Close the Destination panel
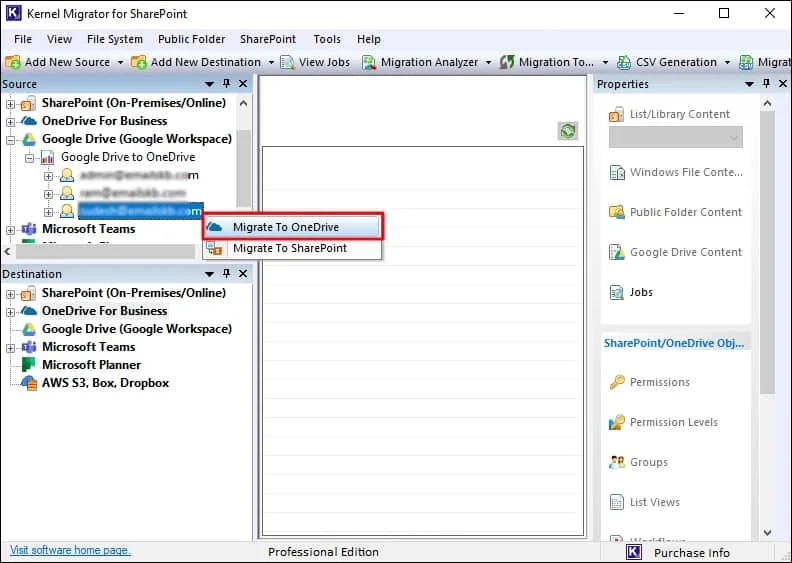The width and height of the screenshot is (792, 563). point(243,273)
